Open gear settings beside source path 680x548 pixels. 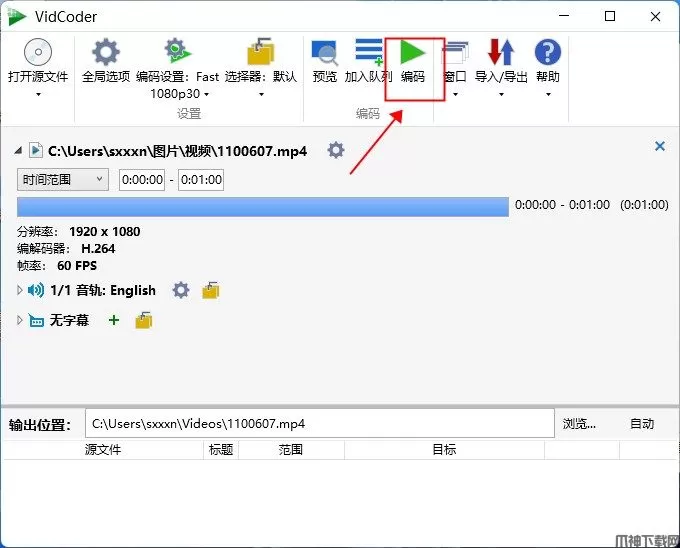(336, 150)
